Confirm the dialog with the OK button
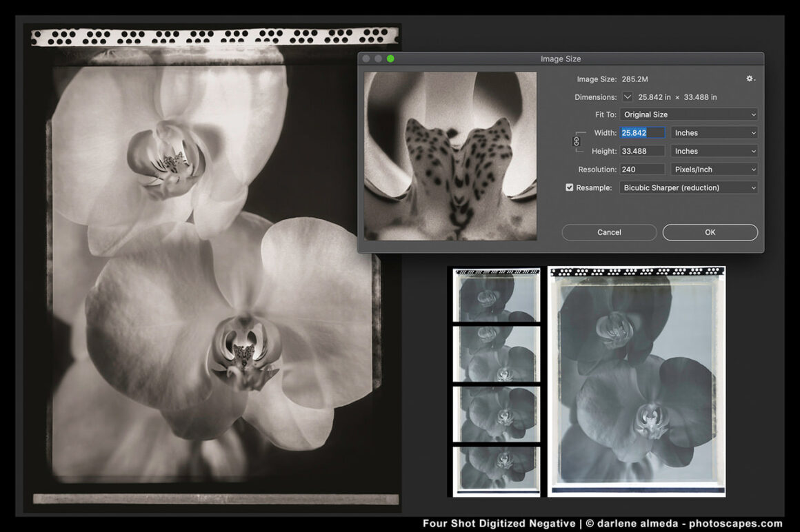This screenshot has height=532, width=800. tap(710, 232)
